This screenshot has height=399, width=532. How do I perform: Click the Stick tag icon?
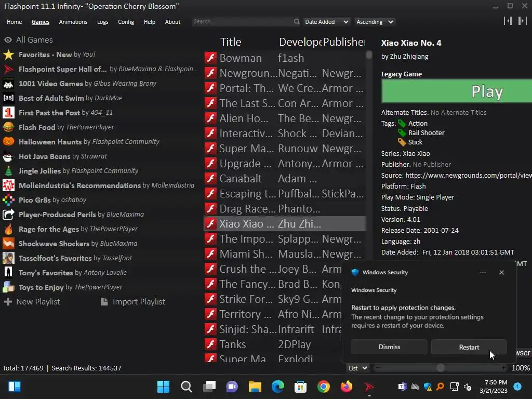tap(402, 142)
